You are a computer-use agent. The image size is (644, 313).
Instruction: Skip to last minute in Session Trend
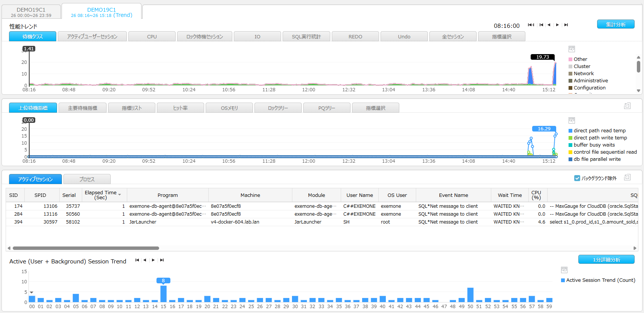(x=162, y=260)
